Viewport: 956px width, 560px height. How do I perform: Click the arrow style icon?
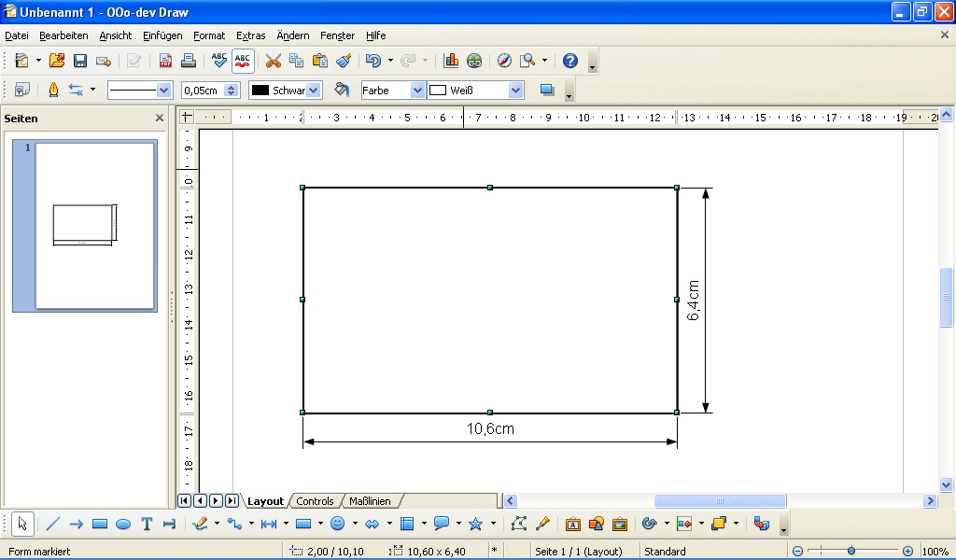[x=76, y=91]
